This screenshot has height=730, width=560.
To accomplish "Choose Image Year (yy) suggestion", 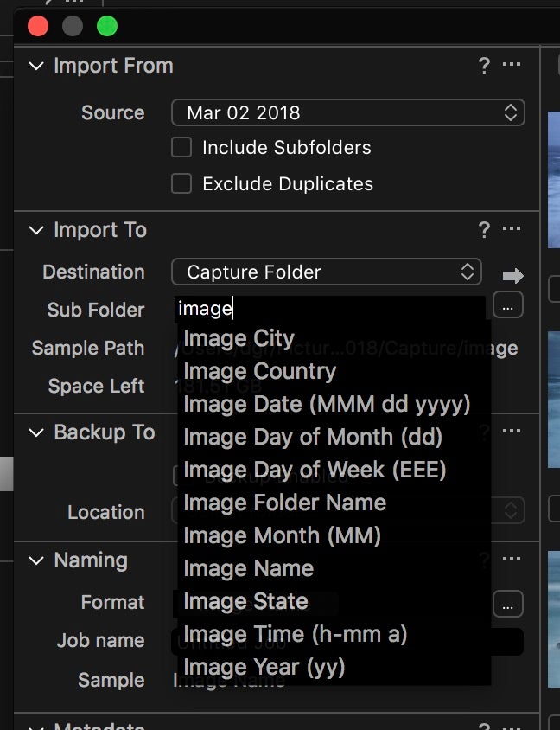I will point(334,667).
